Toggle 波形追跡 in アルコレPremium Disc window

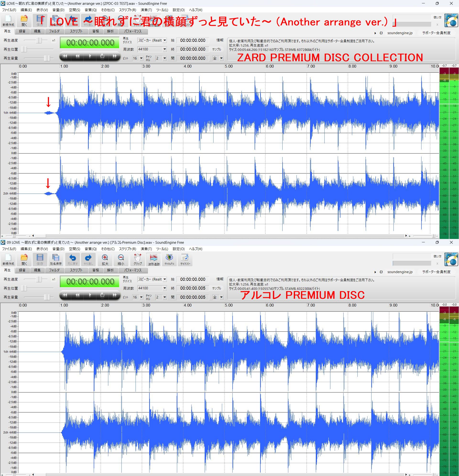point(153,259)
